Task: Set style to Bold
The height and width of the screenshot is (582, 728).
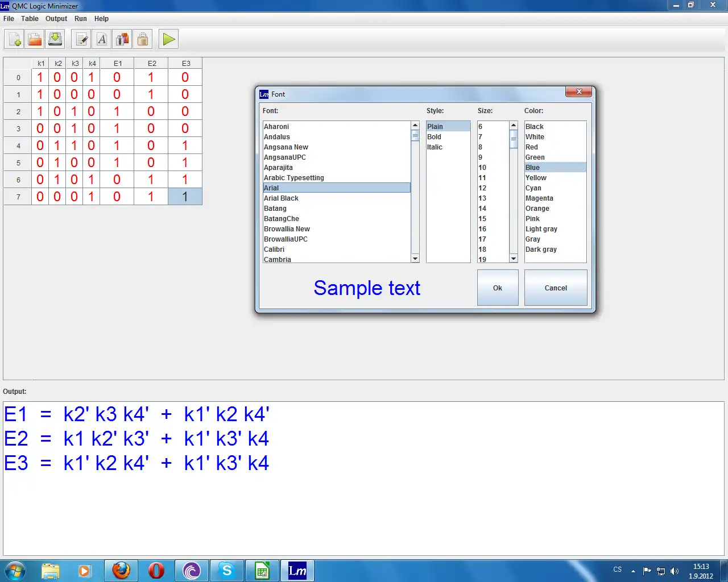Action: 448,137
